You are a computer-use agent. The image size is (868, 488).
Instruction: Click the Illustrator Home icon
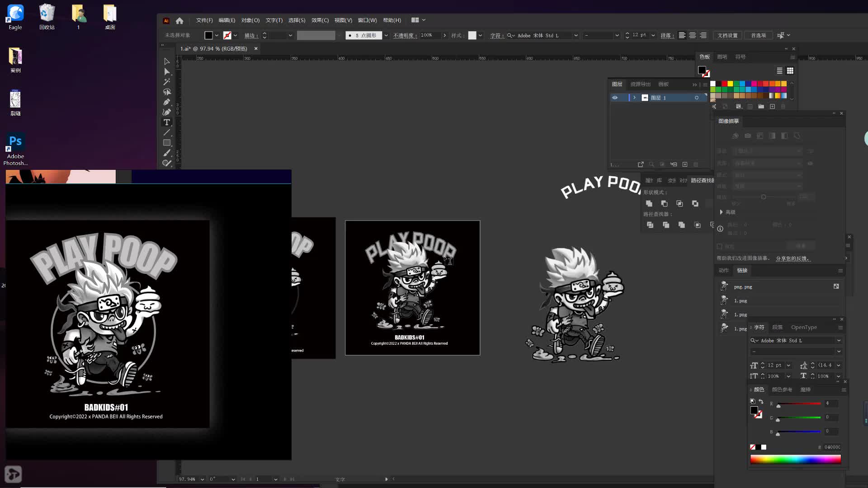(179, 20)
